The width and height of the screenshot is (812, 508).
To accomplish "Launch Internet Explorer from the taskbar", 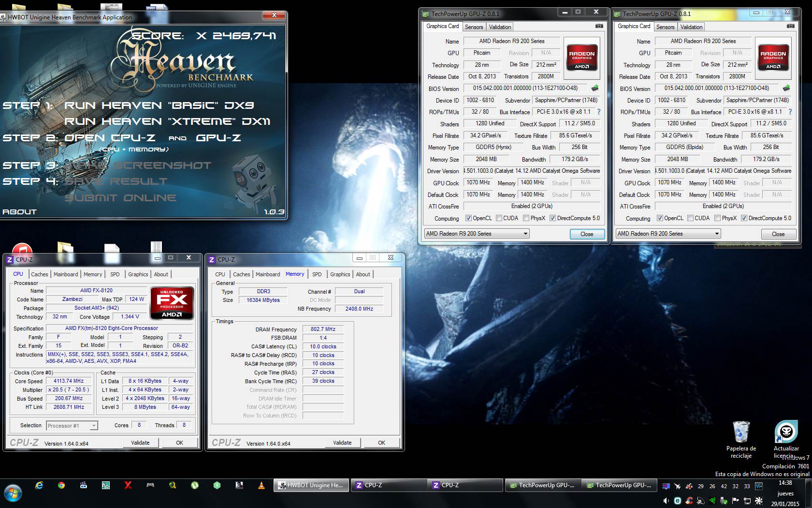I will coord(39,485).
